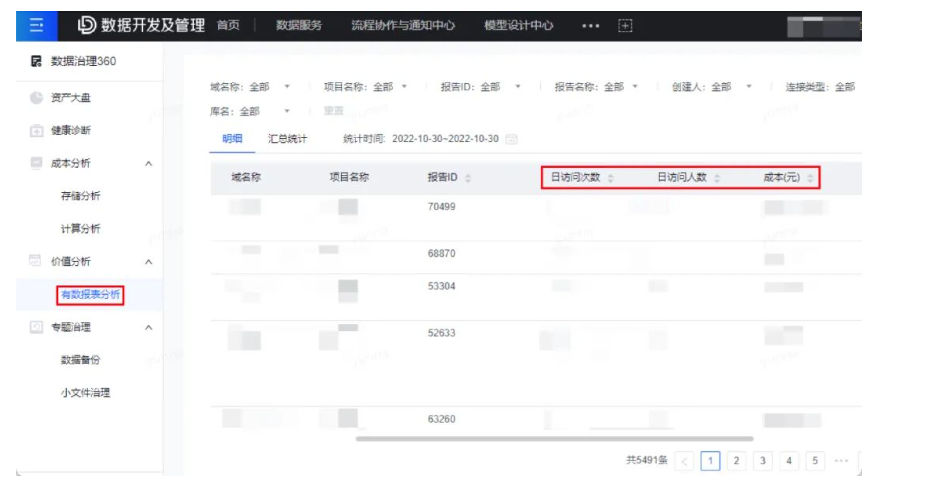
Task: Switch to the 明细 tab
Action: tap(232, 139)
